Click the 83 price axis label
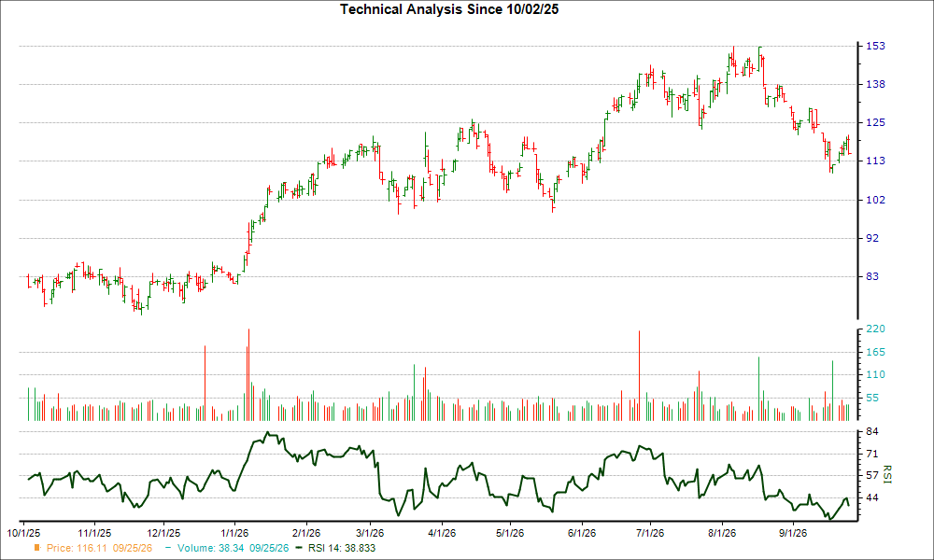This screenshot has width=934, height=560. point(872,276)
